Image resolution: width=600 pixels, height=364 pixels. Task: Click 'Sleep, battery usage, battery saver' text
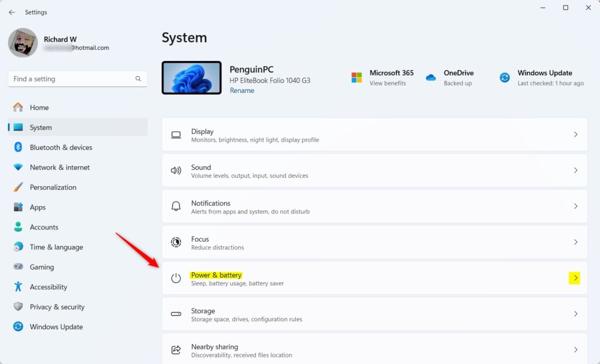coord(237,283)
